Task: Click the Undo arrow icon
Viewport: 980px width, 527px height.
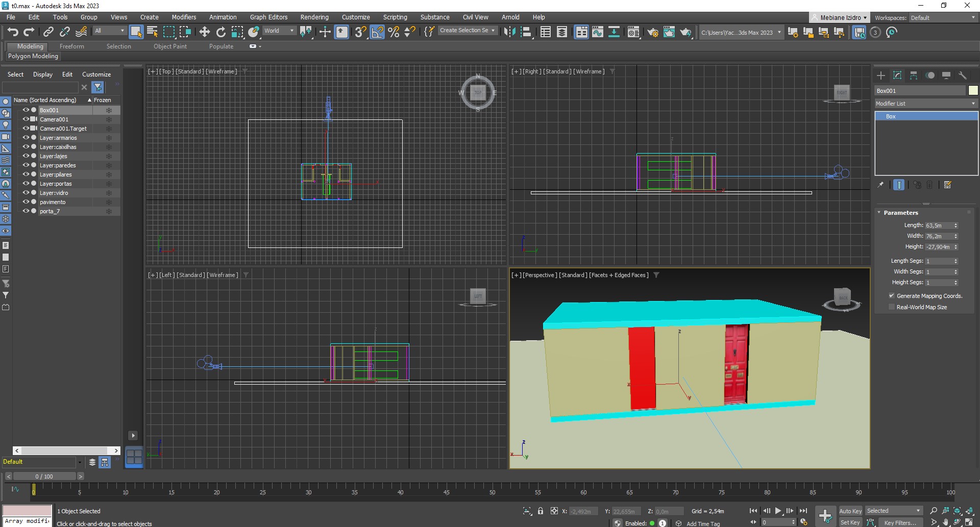Action: pyautogui.click(x=13, y=32)
